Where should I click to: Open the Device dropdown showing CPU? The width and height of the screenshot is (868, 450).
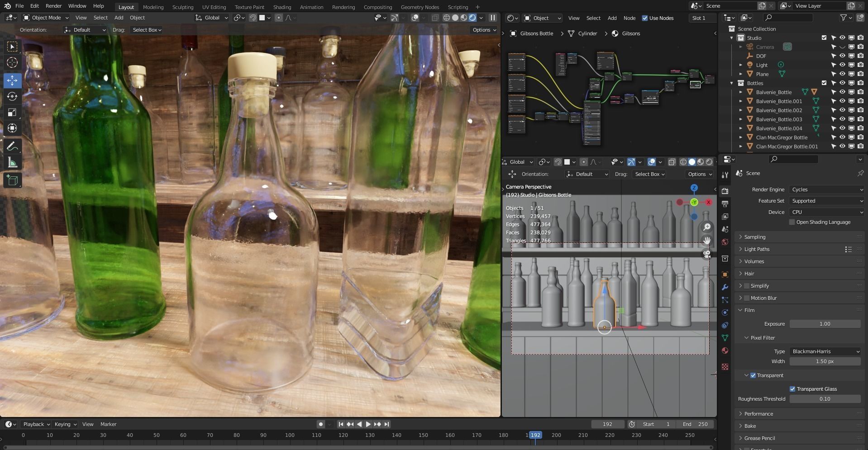827,212
